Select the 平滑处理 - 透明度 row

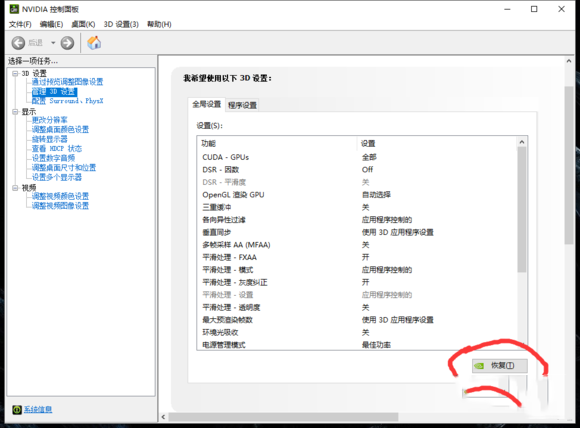click(x=357, y=307)
